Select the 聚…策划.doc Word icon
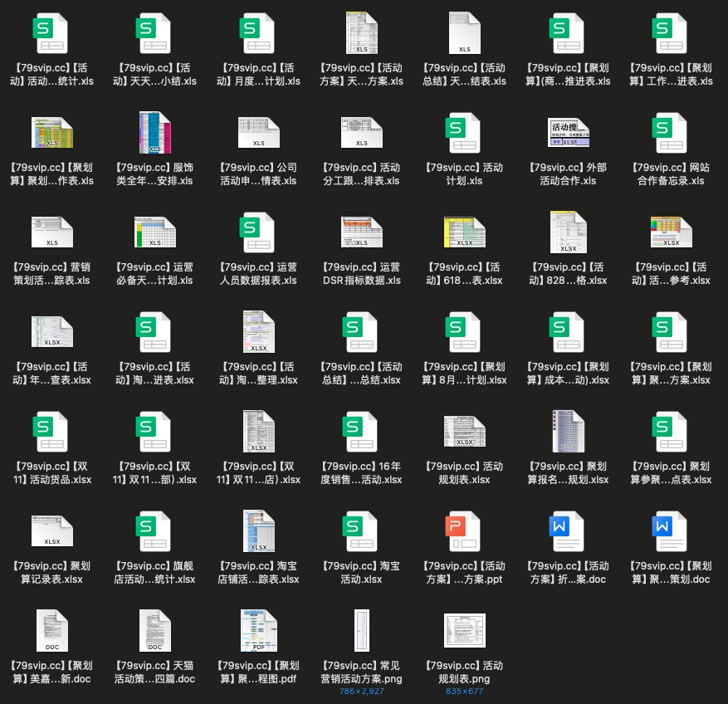This screenshot has width=728, height=704. [x=671, y=530]
